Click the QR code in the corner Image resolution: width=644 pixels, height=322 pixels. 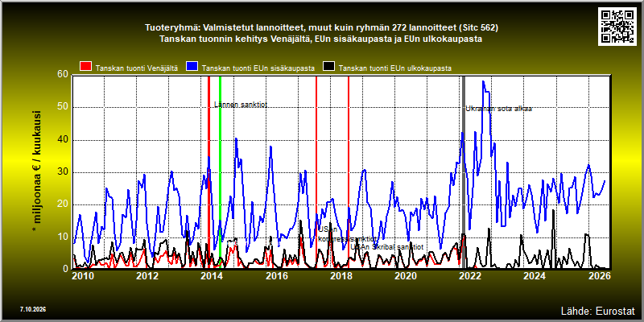tap(618, 26)
